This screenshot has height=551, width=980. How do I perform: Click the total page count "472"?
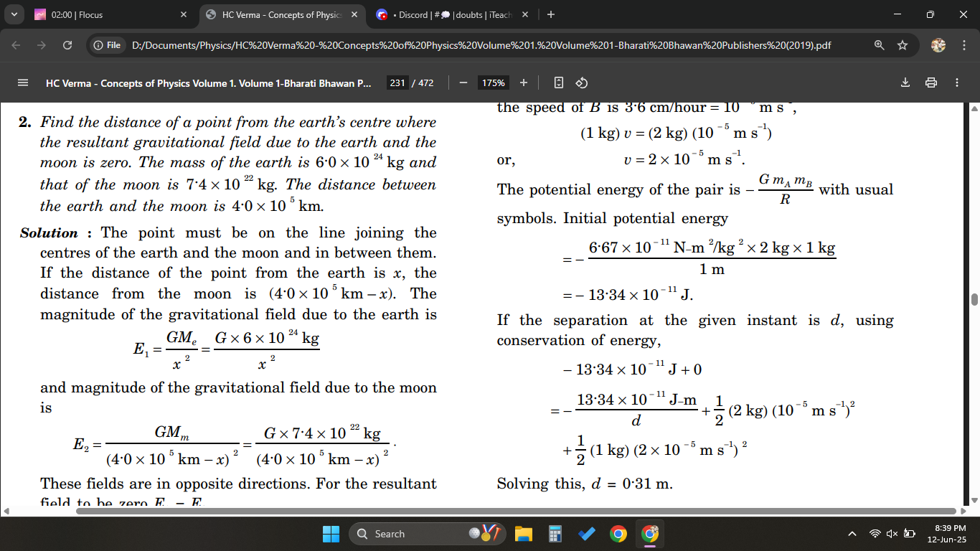click(x=425, y=83)
